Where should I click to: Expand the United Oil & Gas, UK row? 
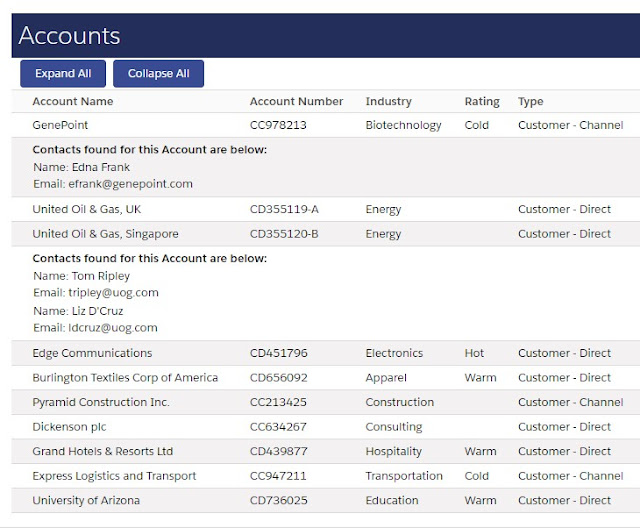pyautogui.click(x=326, y=209)
